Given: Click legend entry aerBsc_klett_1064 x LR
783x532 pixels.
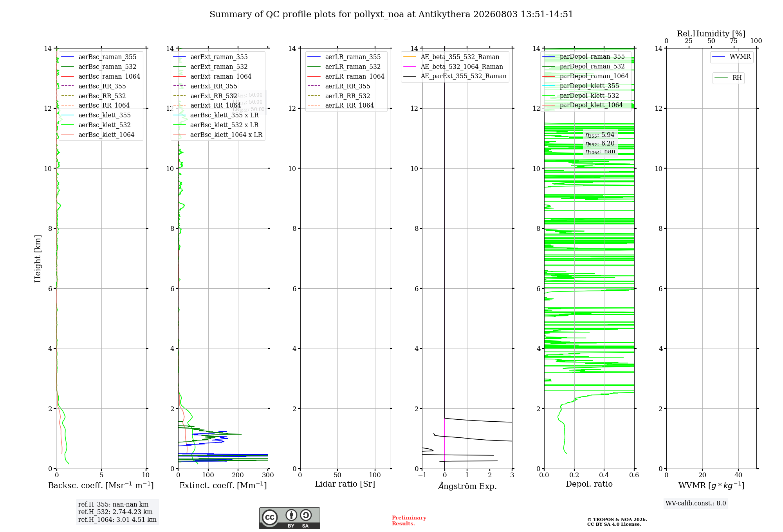Looking at the screenshot, I should [218, 135].
